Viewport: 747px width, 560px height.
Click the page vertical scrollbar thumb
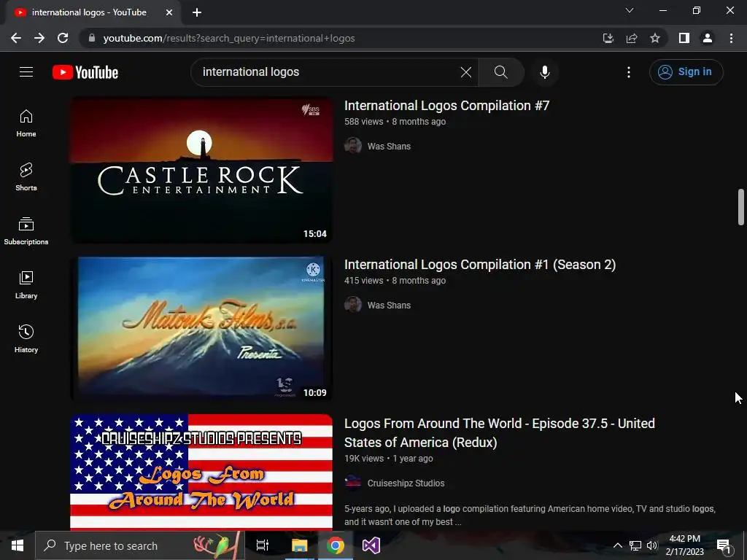coord(741,206)
